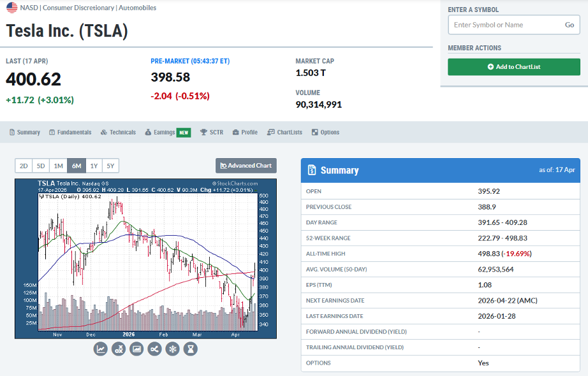Click the briefcase icon beside Profile
Viewport: 588px width, 376px height.
(235, 133)
